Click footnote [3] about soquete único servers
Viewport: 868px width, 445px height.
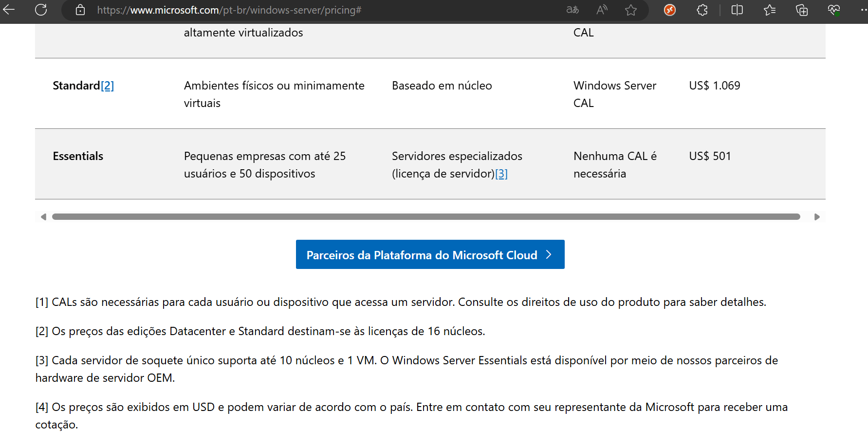click(x=406, y=369)
